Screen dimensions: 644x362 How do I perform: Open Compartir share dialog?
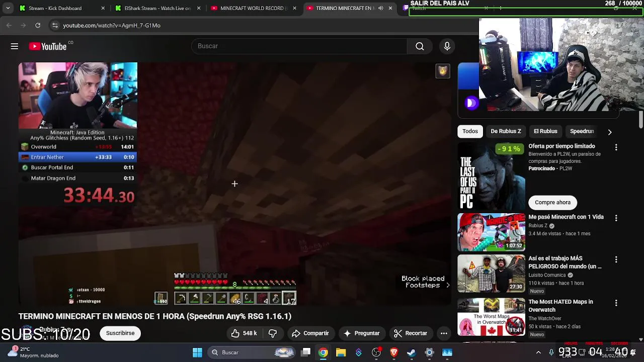(310, 333)
